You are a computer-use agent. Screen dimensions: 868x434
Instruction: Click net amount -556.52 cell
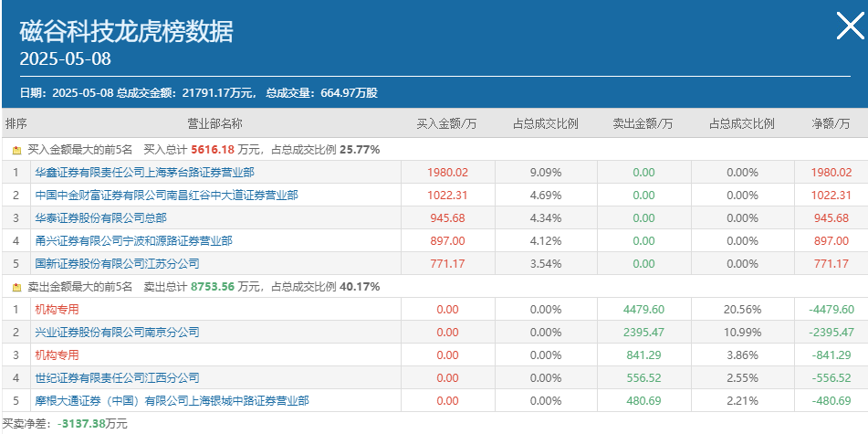pyautogui.click(x=831, y=377)
